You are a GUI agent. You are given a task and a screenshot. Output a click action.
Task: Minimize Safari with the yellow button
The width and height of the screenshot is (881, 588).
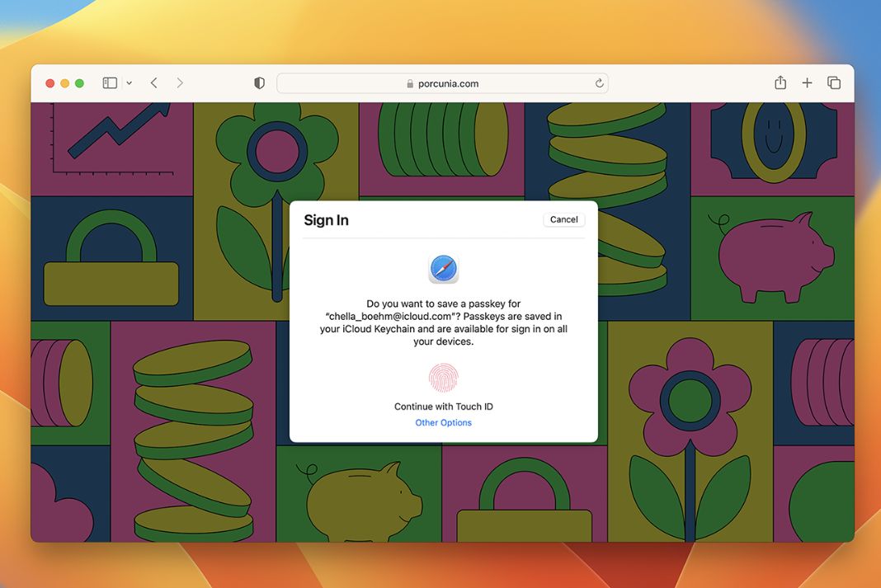pos(64,82)
